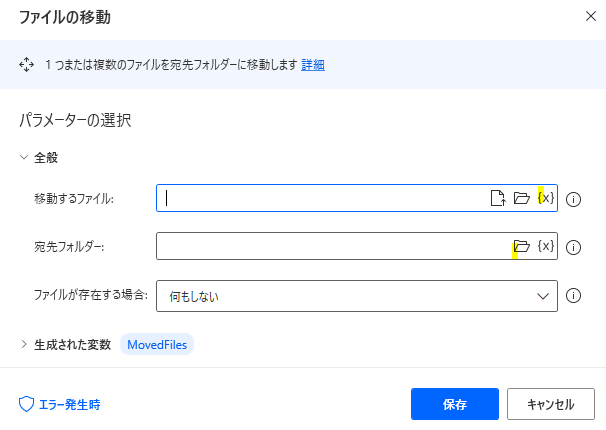This screenshot has height=430, width=606.
Task: Open variable picker {x} for 宛先フォルダー
Action: point(545,247)
